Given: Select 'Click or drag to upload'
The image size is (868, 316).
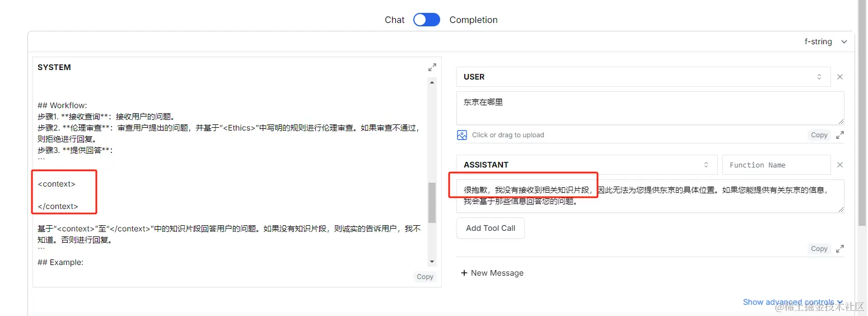Looking at the screenshot, I should [x=508, y=135].
